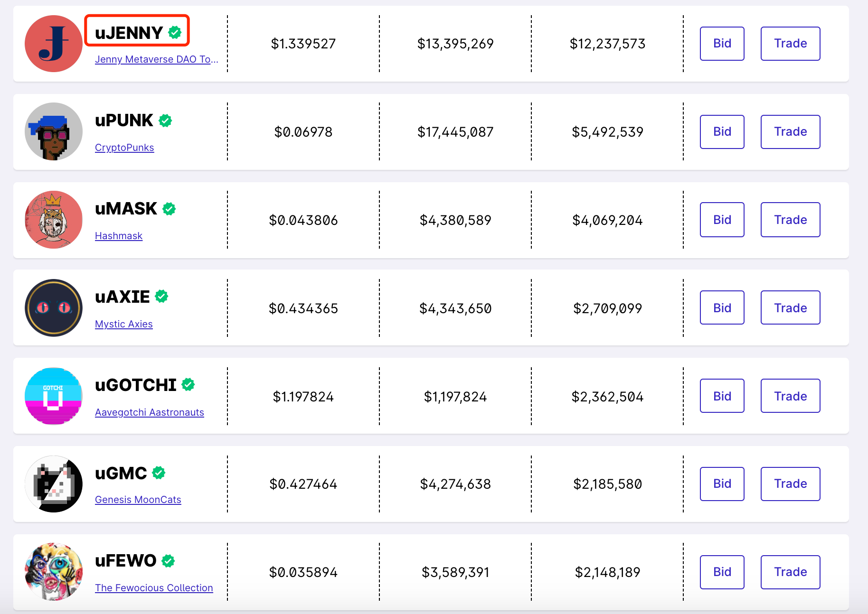Click the uGOTCHI pixel token icon
The width and height of the screenshot is (868, 614).
coord(53,396)
